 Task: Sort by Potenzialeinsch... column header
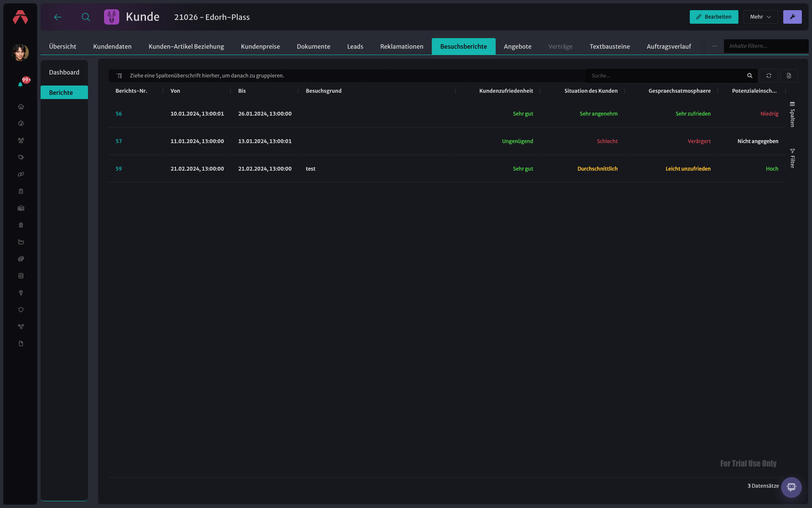(754, 91)
